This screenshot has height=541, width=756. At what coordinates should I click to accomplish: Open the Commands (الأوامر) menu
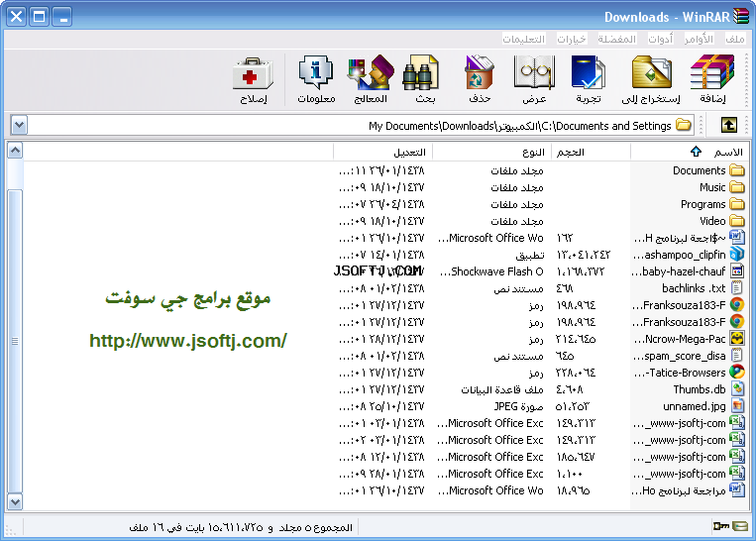point(699,39)
